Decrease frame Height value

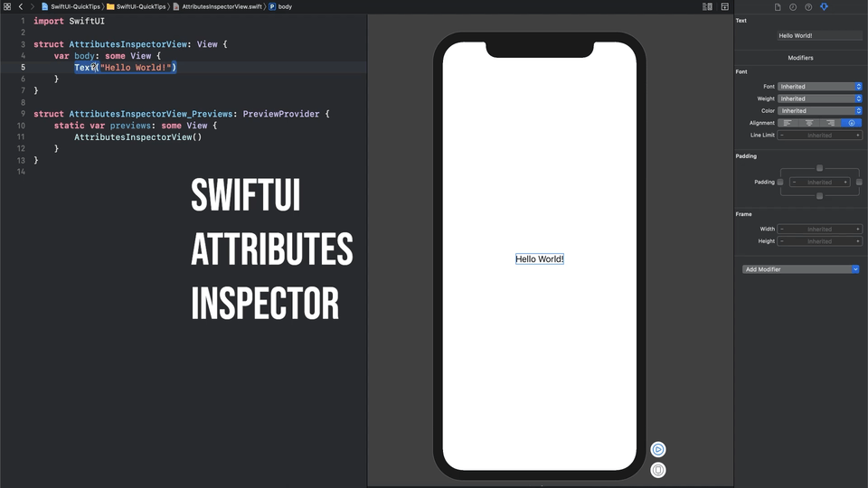tap(782, 241)
